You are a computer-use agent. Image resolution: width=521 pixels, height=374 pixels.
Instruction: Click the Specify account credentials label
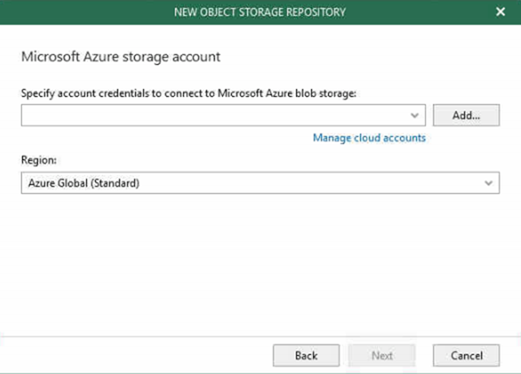189,93
